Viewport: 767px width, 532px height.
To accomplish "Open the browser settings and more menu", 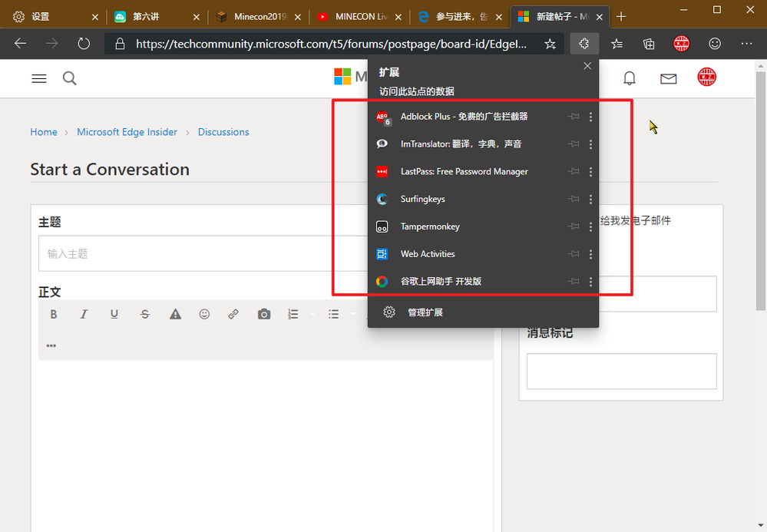I will coord(746,44).
